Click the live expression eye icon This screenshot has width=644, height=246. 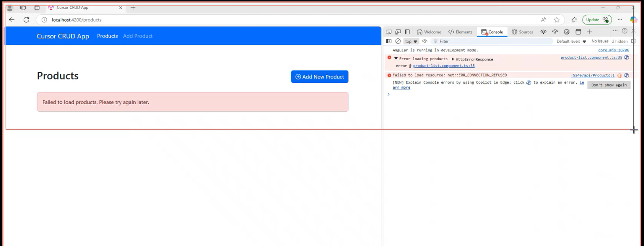424,41
